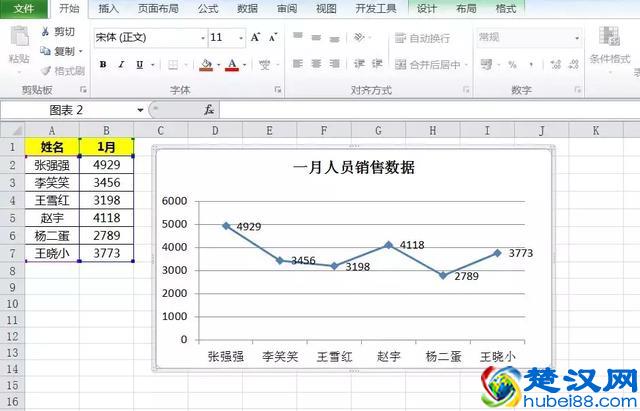Switch to the Data (数据) tab
Viewport: 640px width, 411px height.
(x=247, y=9)
